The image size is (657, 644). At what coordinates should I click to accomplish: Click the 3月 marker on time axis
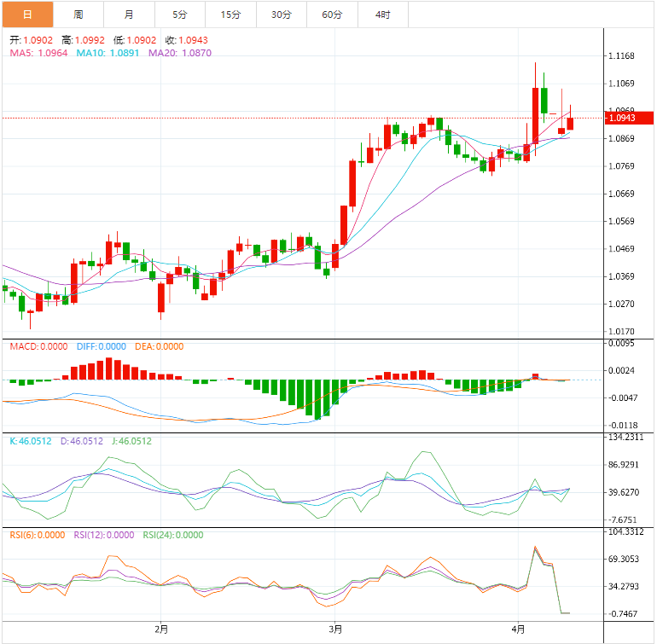(x=335, y=630)
